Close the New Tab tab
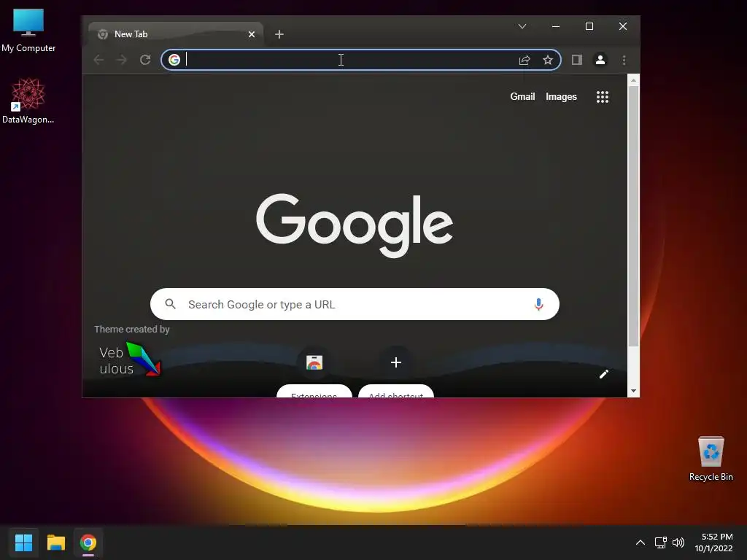This screenshot has width=747, height=560. (x=252, y=34)
